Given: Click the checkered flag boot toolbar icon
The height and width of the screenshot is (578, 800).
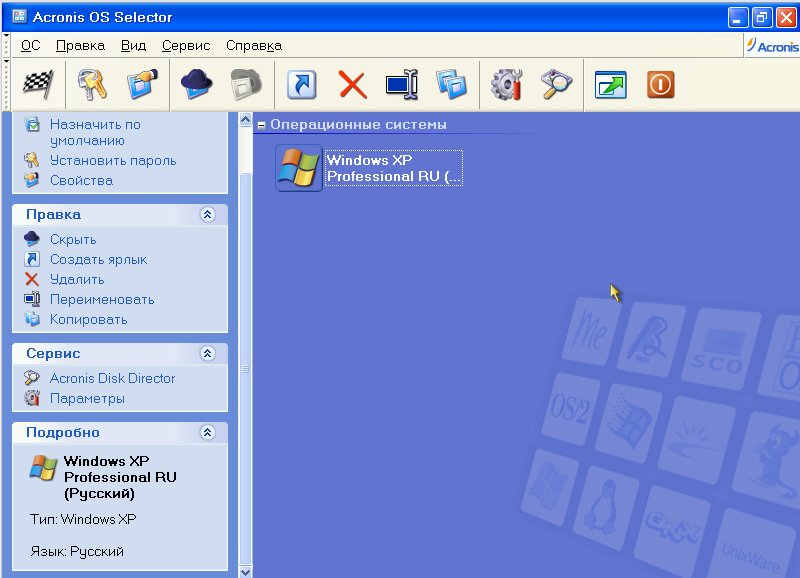Looking at the screenshot, I should pyautogui.click(x=38, y=84).
